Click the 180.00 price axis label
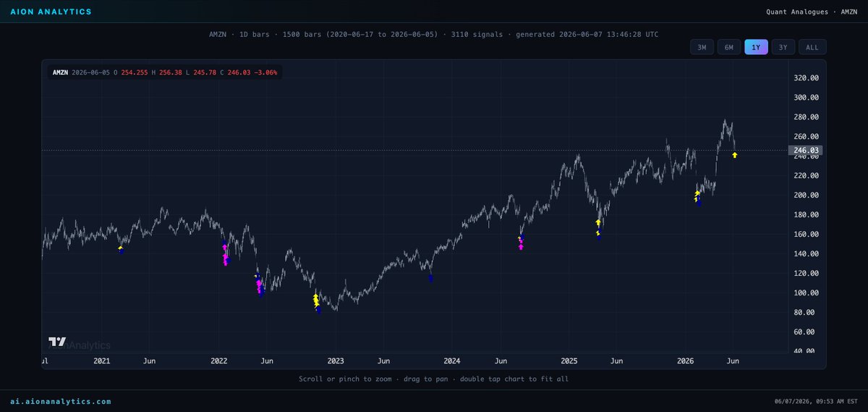Screen dimensions: 868x412 805,214
